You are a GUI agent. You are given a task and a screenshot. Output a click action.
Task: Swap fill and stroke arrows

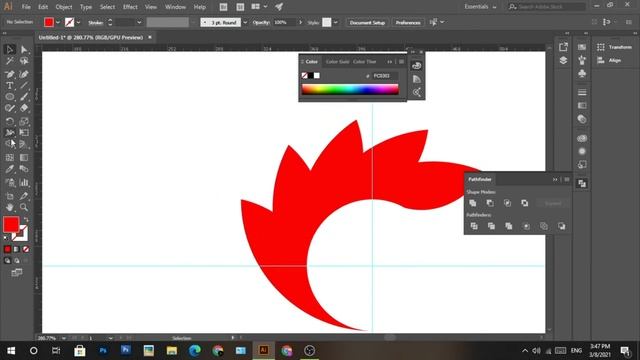pos(26,220)
